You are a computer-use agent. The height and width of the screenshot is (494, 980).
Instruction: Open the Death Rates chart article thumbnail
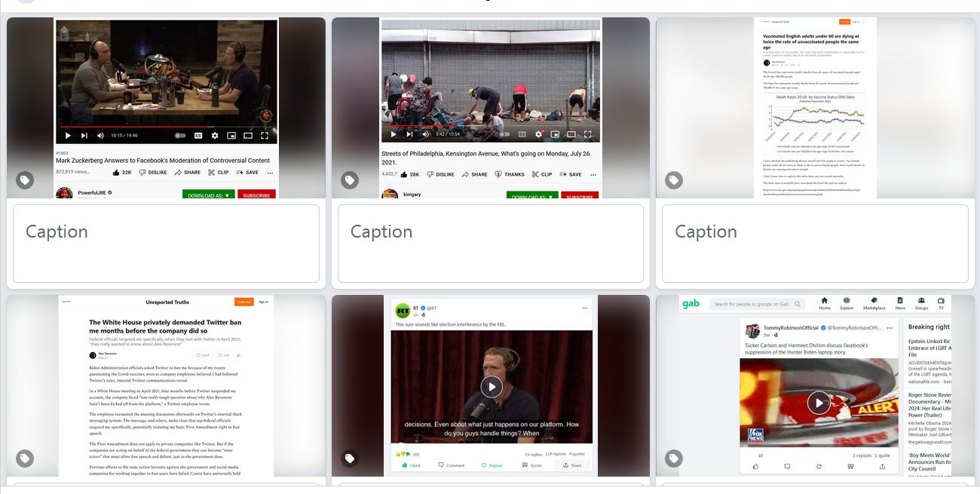click(815, 107)
